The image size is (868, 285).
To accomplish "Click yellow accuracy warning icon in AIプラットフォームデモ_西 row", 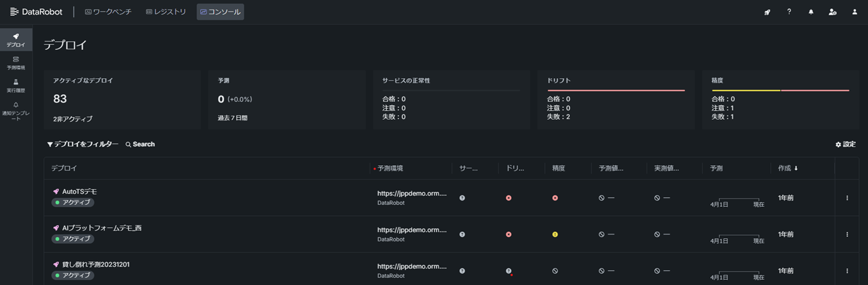I will (555, 234).
